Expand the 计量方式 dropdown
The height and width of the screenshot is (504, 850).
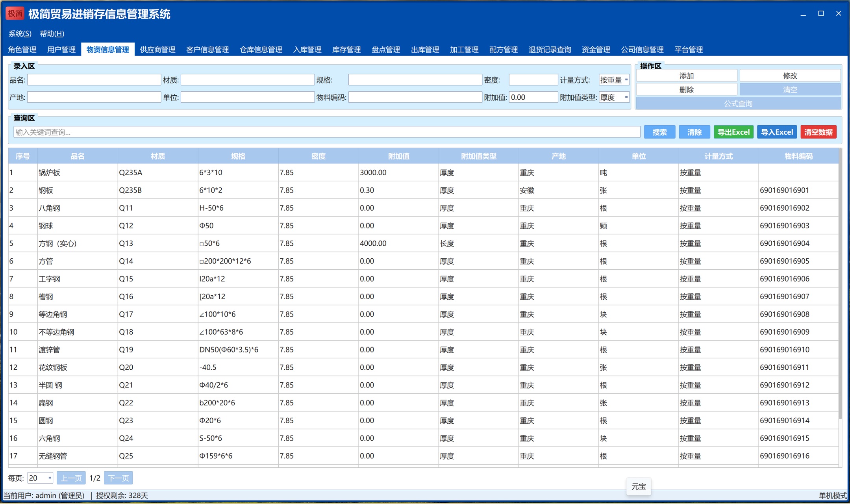click(x=614, y=80)
